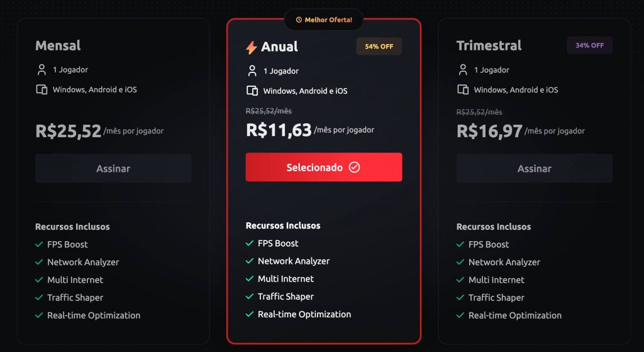Click the 54% OFF discount badge
This screenshot has width=644, height=352.
379,47
